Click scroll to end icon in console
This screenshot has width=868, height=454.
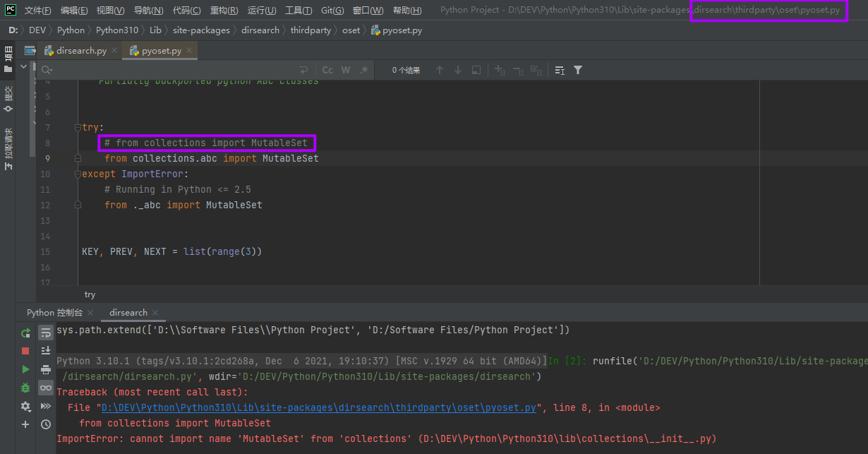(46, 351)
